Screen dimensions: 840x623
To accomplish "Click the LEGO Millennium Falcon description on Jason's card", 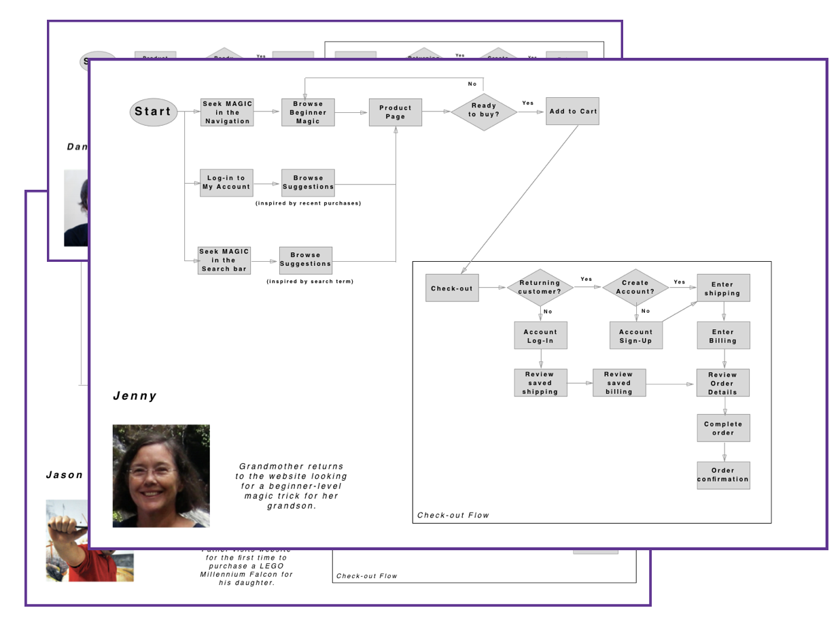I will pyautogui.click(x=247, y=567).
